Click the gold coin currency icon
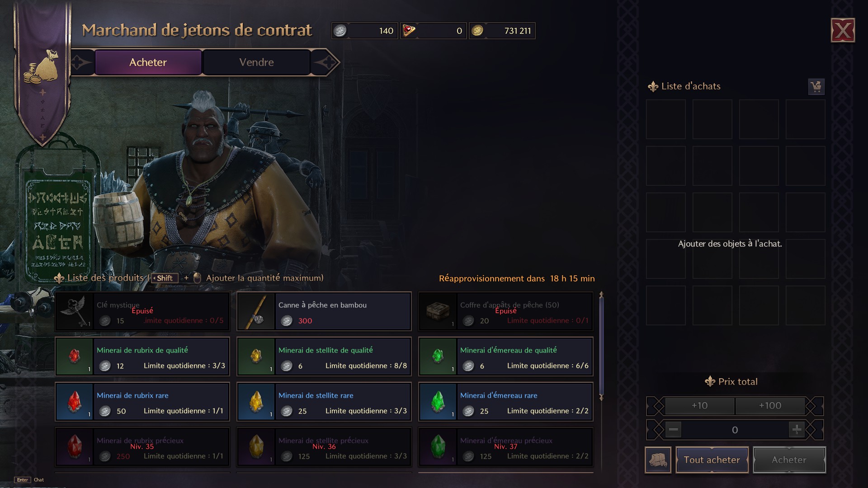Viewport: 868px width, 488px height. point(477,31)
